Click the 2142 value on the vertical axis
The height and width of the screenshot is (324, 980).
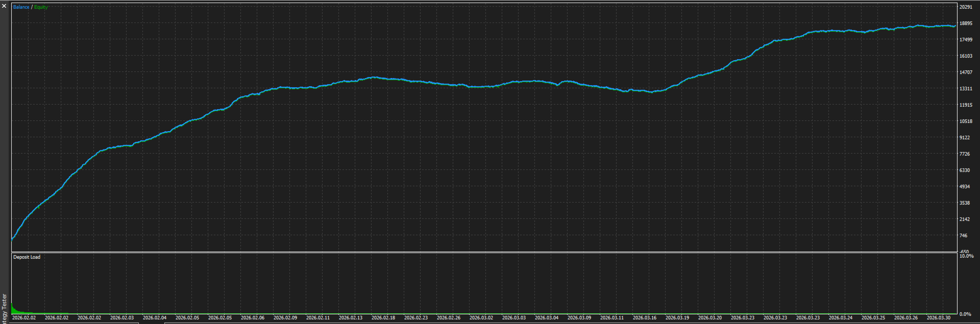click(965, 219)
